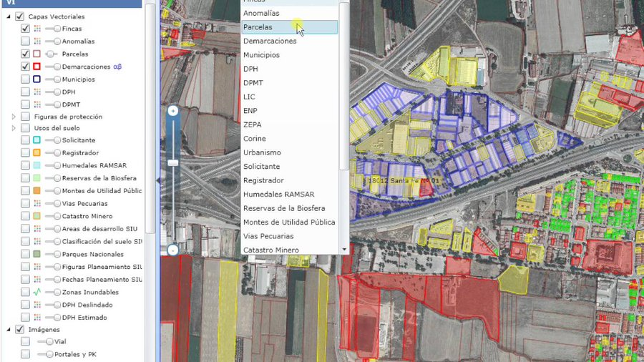644x362 pixels.
Task: Enable the Anomalías layer checkbox
Action: pos(26,41)
